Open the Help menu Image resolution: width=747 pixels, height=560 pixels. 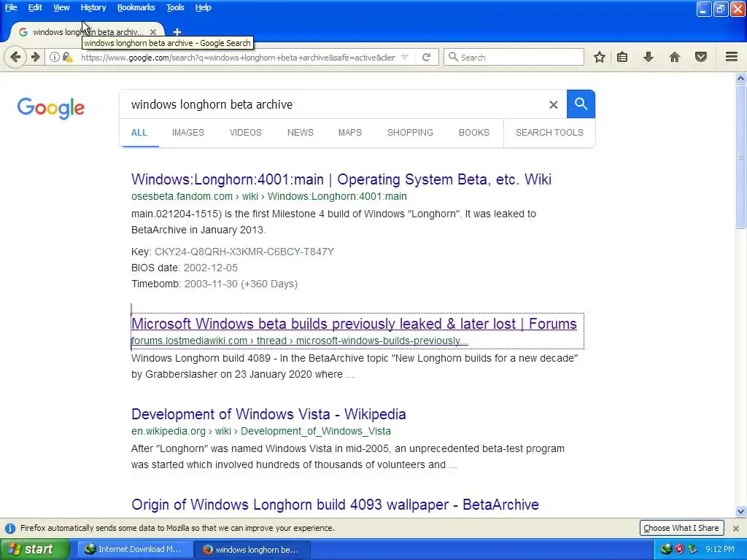click(203, 7)
